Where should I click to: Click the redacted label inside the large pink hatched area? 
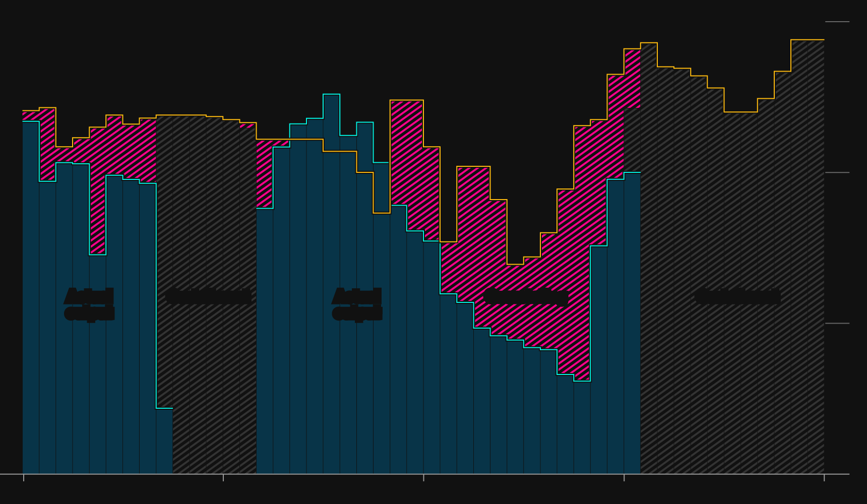[526, 297]
